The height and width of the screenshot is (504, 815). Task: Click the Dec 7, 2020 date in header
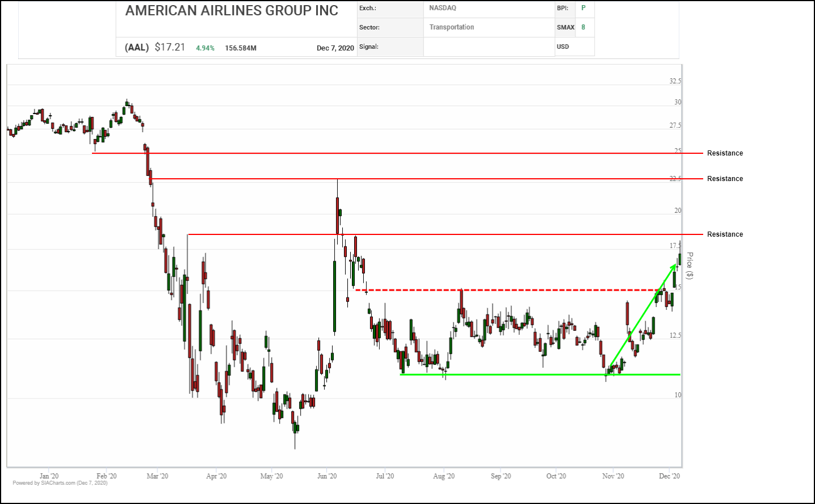point(335,48)
